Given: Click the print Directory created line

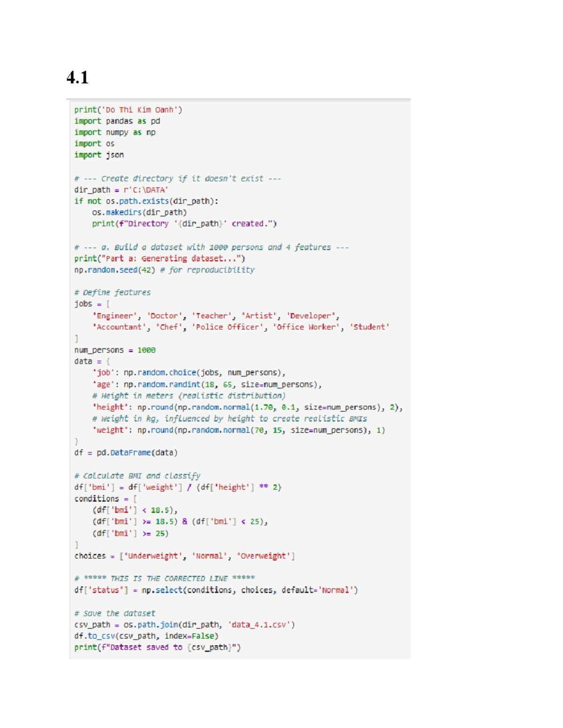Looking at the screenshot, I should pos(184,224).
